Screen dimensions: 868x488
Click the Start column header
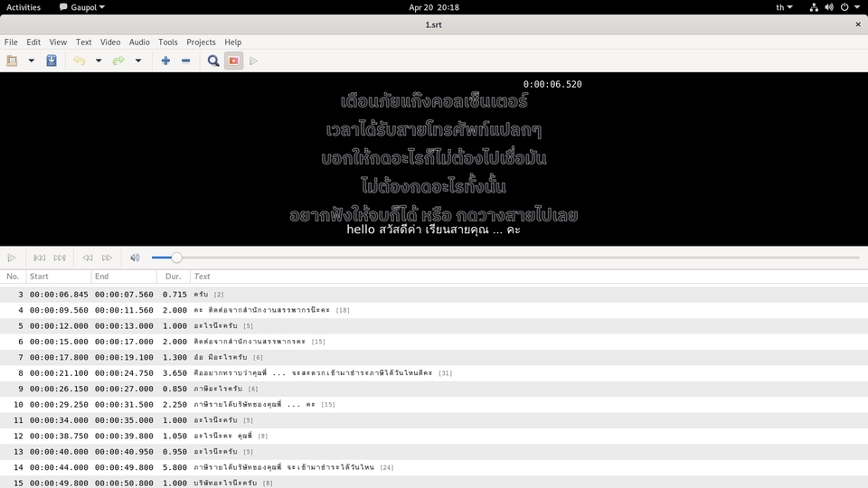[x=59, y=277]
